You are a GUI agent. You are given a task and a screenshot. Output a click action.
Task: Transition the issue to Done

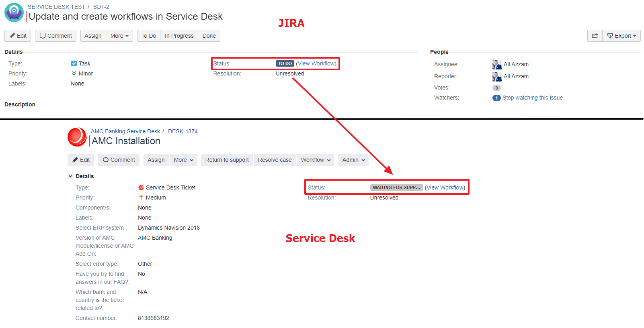(x=209, y=36)
